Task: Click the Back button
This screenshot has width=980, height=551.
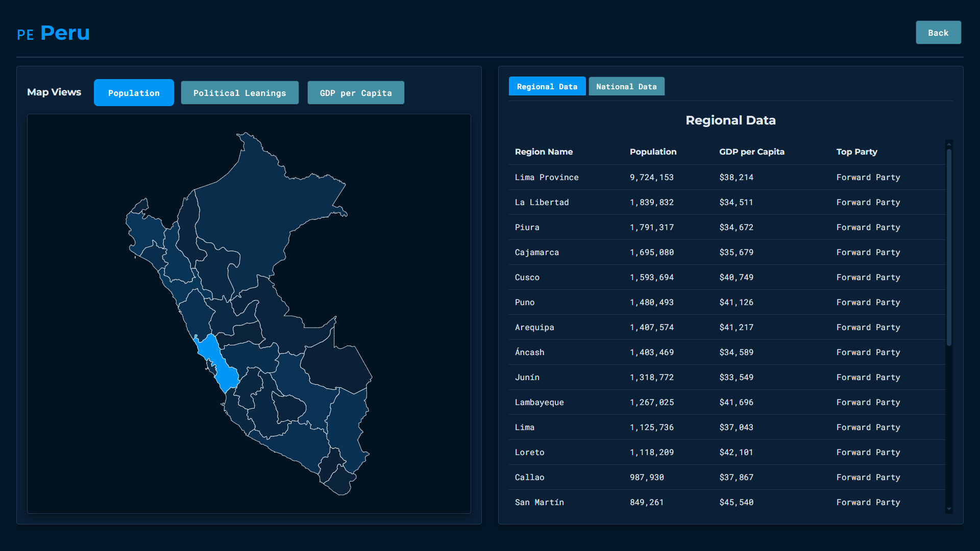Action: [938, 33]
